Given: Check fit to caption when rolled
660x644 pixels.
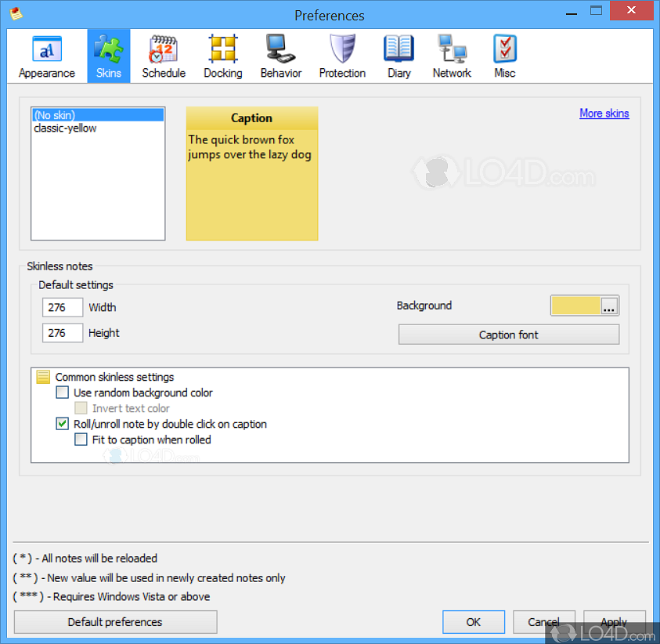Looking at the screenshot, I should [81, 440].
